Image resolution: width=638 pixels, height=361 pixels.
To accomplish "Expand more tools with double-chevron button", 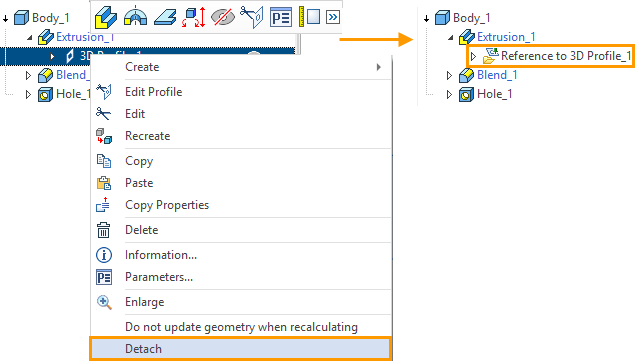I will [x=333, y=18].
